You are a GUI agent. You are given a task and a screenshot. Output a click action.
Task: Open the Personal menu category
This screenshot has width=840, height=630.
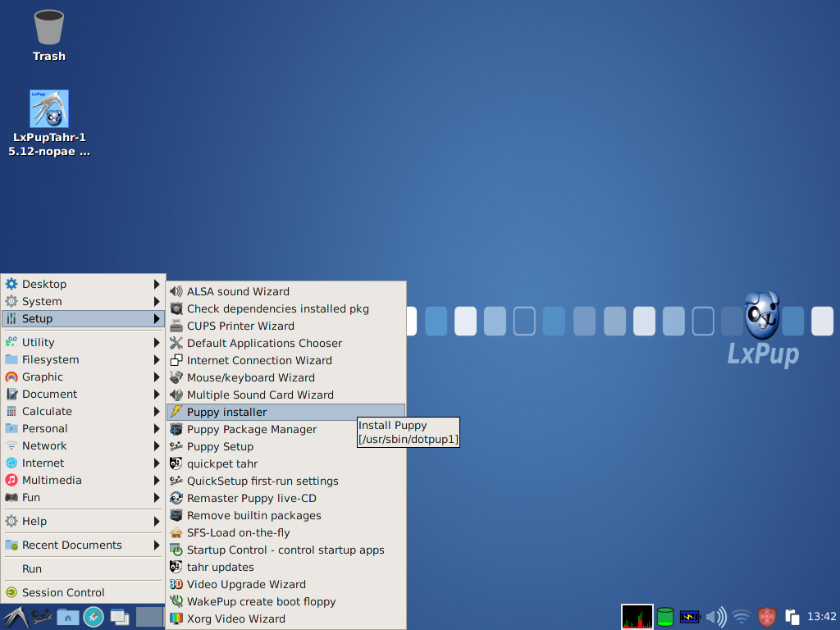(x=83, y=428)
